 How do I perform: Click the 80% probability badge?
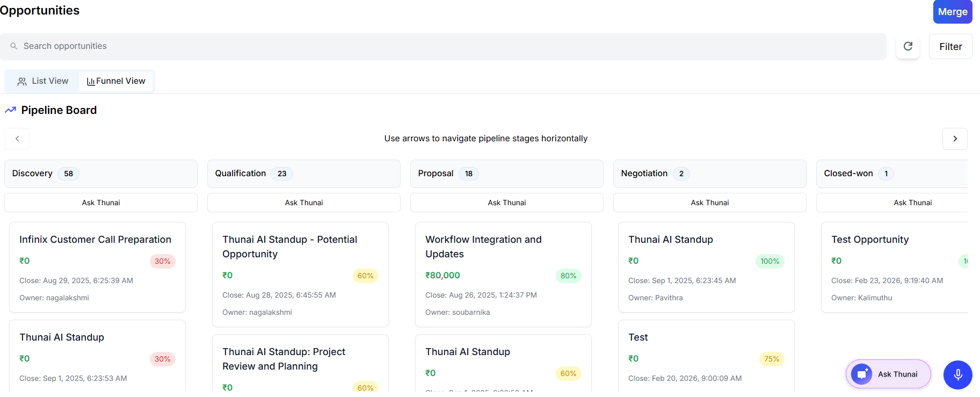[569, 276]
